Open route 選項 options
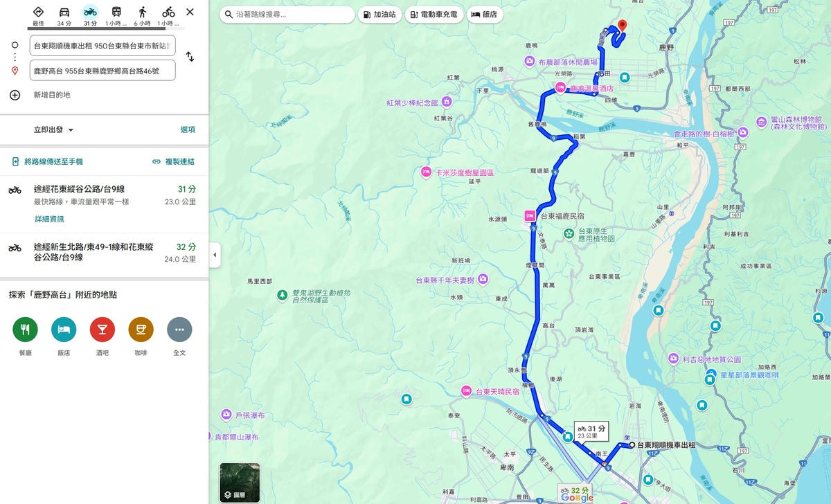The height and width of the screenshot is (504, 831). pos(188,129)
